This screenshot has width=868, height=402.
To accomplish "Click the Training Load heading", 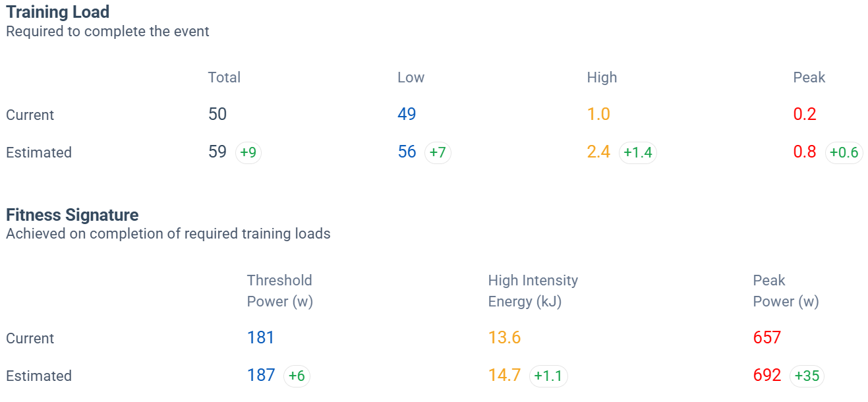I will tap(58, 12).
